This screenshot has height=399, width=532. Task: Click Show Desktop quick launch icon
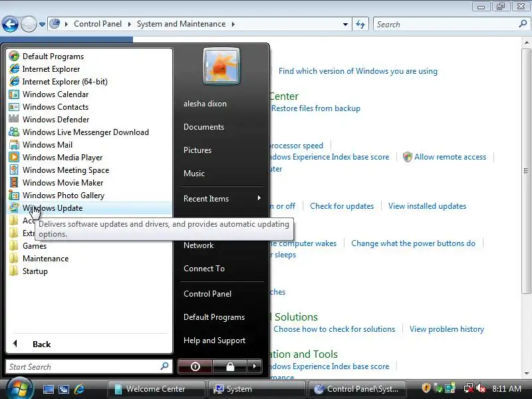48,389
